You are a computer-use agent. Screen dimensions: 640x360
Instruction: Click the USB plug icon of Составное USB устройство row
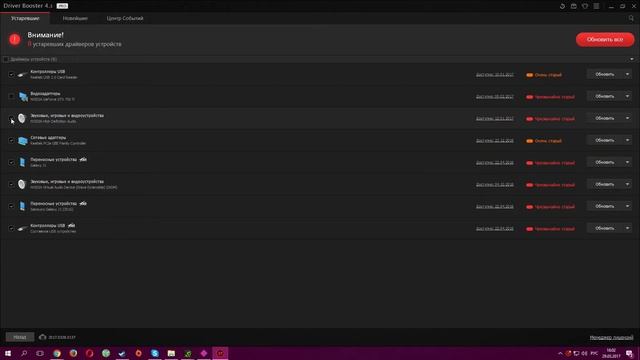[22, 228]
